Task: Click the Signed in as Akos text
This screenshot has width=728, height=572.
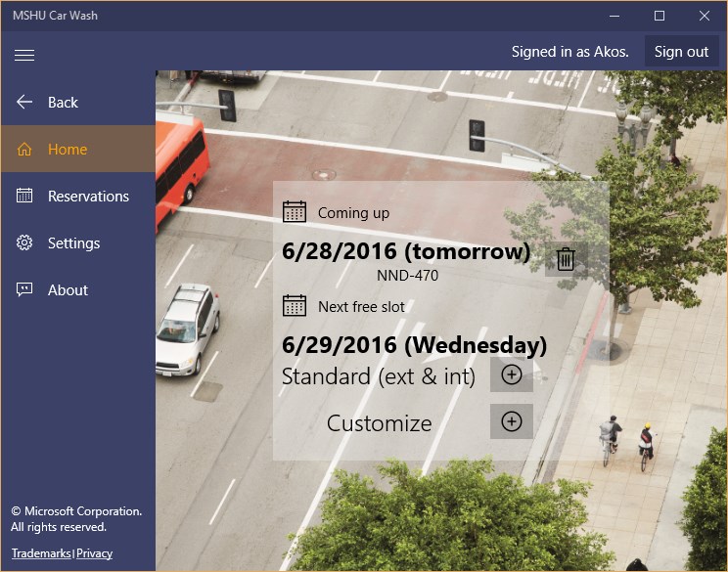Action: [x=570, y=52]
